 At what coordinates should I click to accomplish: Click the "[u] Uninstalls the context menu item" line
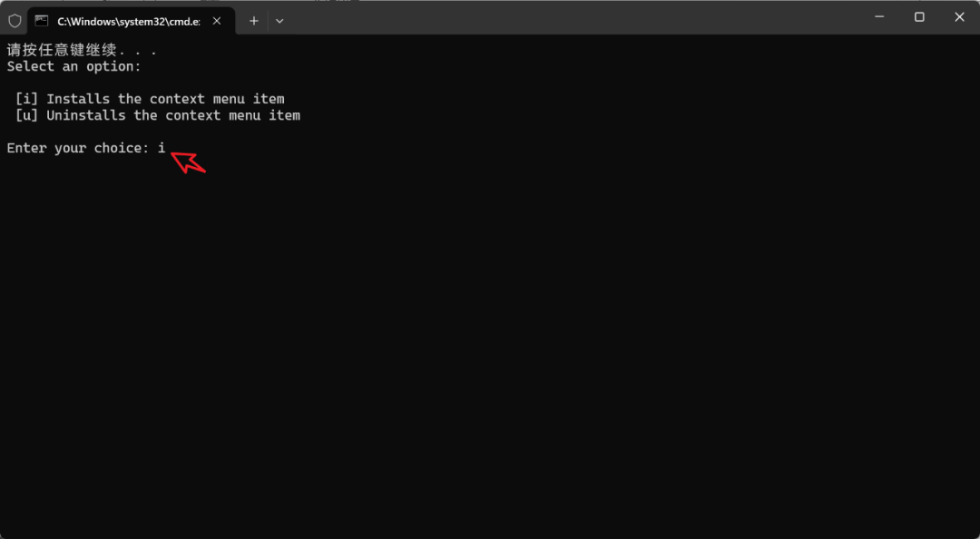158,115
